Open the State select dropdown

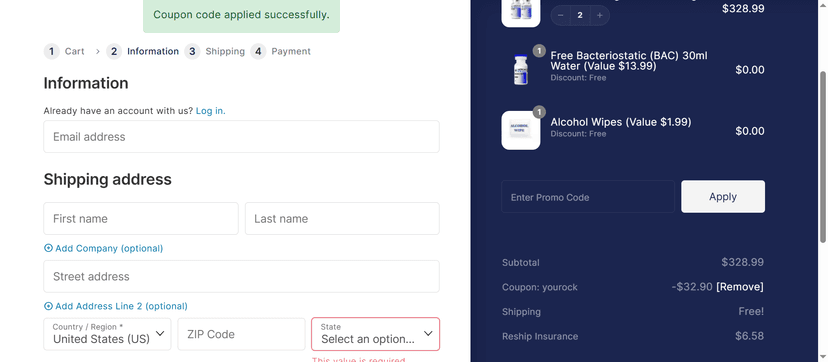[375, 334]
